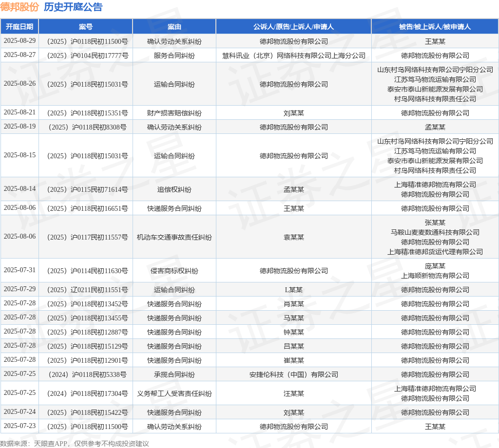This screenshot has height=448, width=499.
Task: Select the date 2025-07-29
Action: tap(19, 289)
